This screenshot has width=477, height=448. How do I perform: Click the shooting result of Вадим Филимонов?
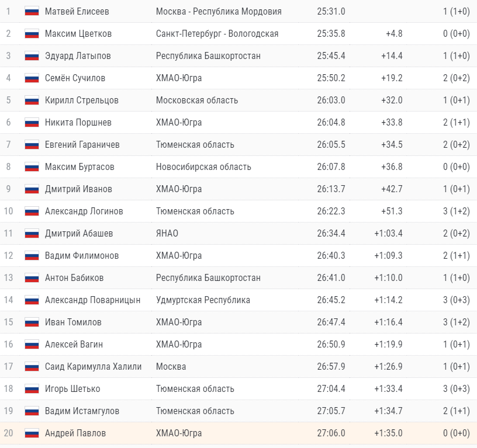(456, 256)
